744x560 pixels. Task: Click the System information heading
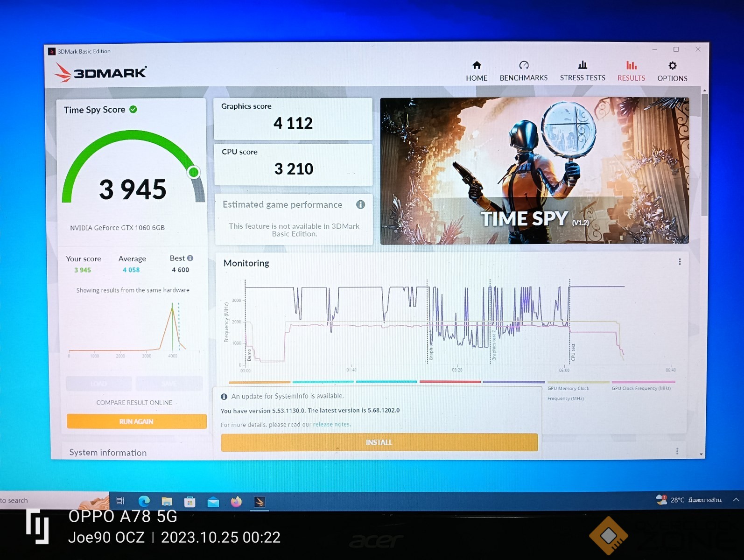click(x=108, y=452)
